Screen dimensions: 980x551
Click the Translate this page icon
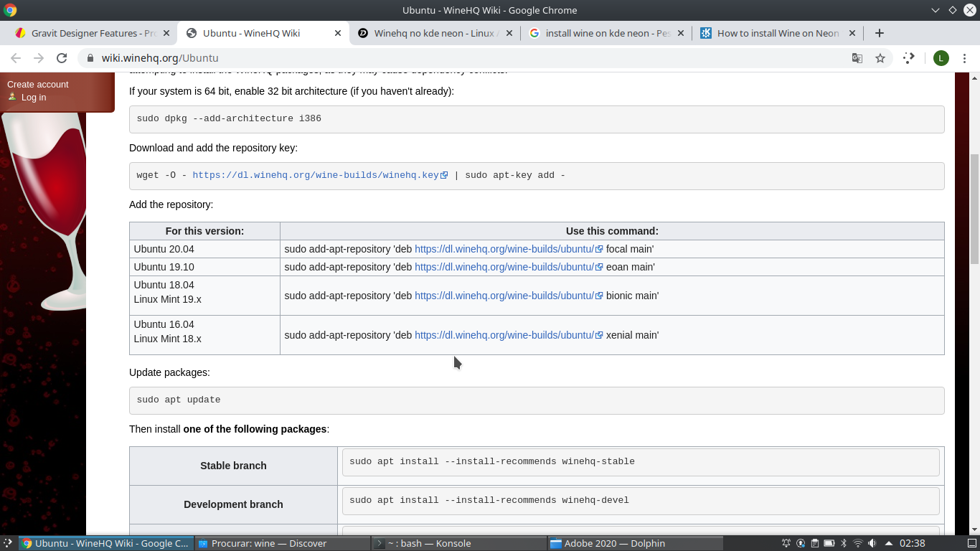857,58
